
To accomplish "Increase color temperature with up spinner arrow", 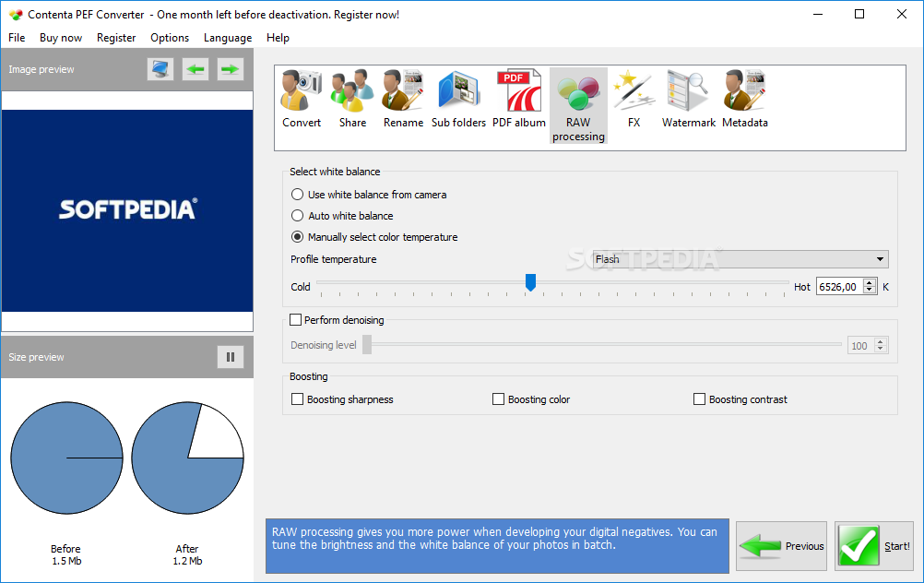I will 870,283.
